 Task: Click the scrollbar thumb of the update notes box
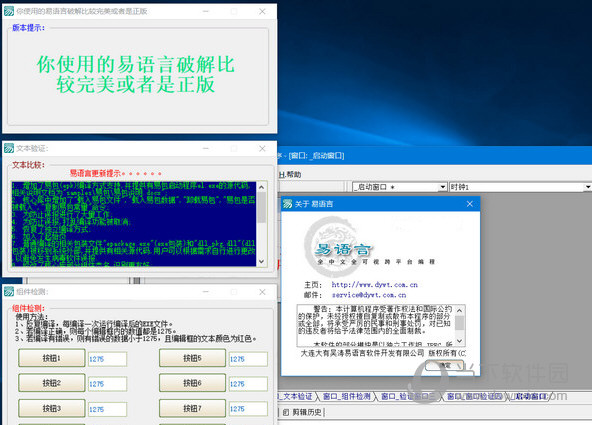(262, 207)
